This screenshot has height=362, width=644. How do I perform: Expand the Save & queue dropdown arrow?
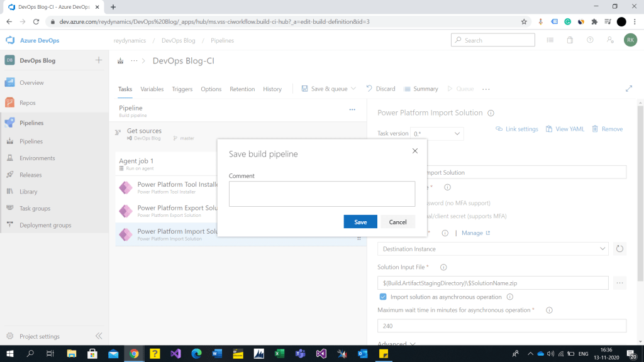[353, 89]
